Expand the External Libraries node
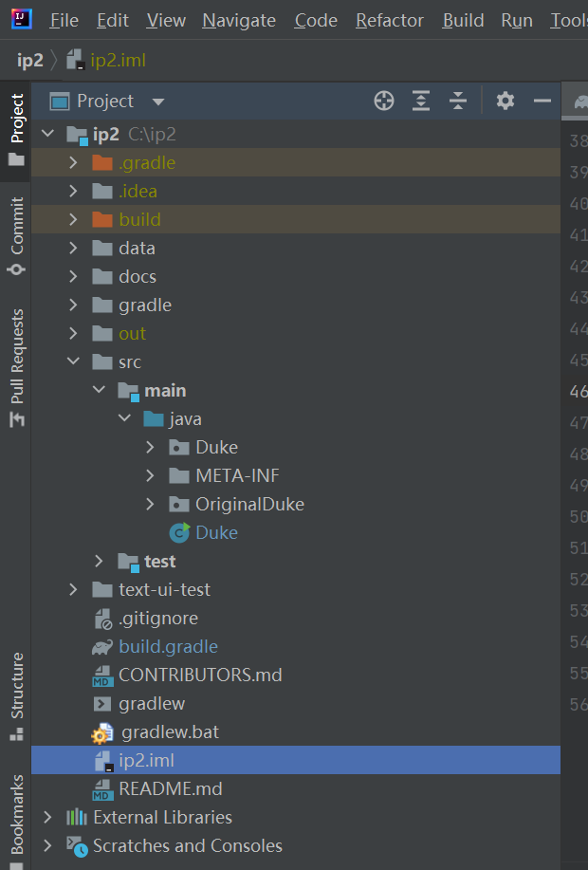The image size is (588, 870). (47, 817)
